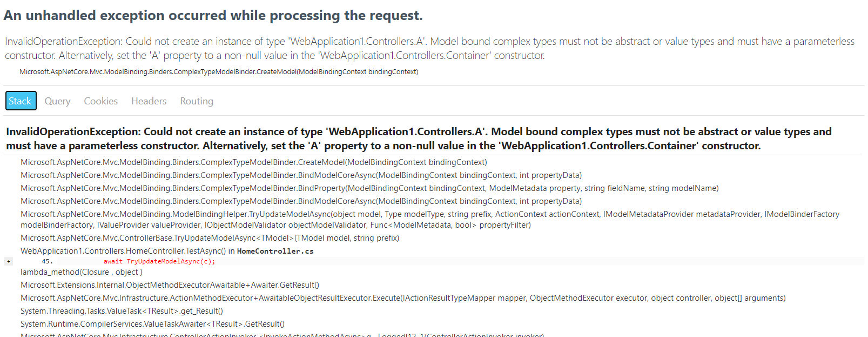
Task: Click the unhandled exception page title
Action: click(x=213, y=15)
